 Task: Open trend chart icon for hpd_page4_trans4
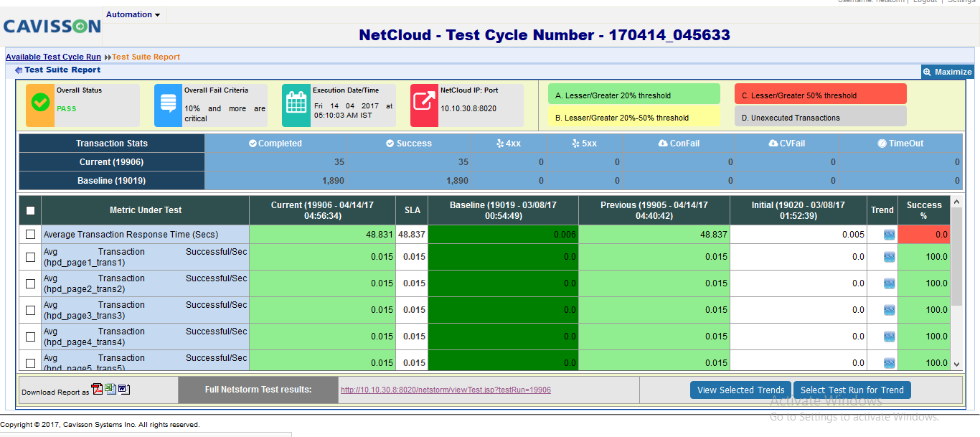pyautogui.click(x=890, y=337)
